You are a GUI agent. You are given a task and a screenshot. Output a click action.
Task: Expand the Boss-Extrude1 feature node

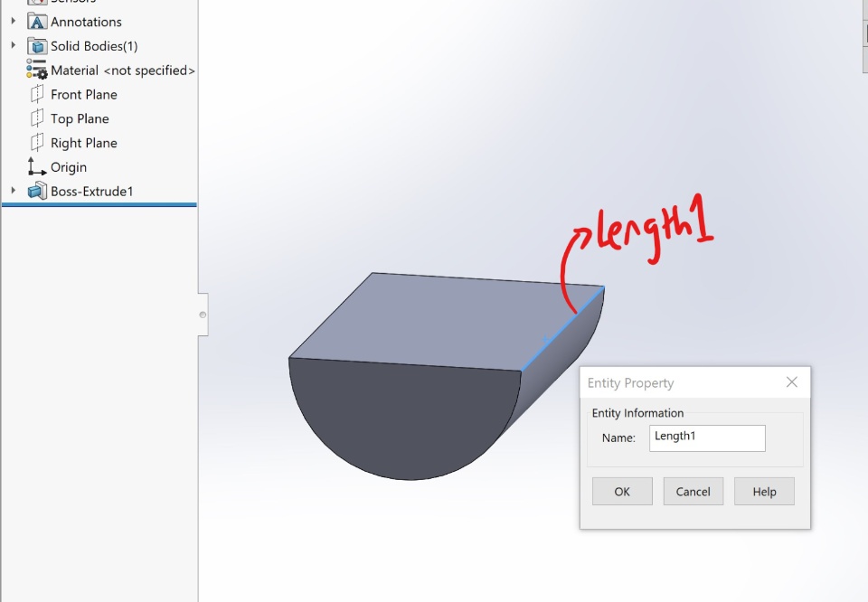pos(14,191)
